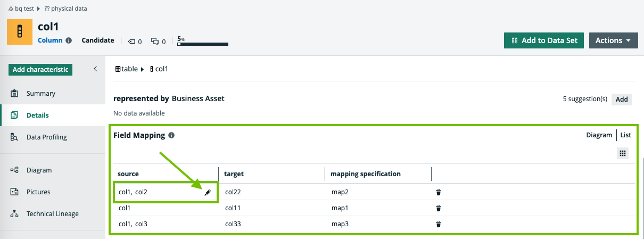
Task: Click Add to Data Set button
Action: [544, 40]
